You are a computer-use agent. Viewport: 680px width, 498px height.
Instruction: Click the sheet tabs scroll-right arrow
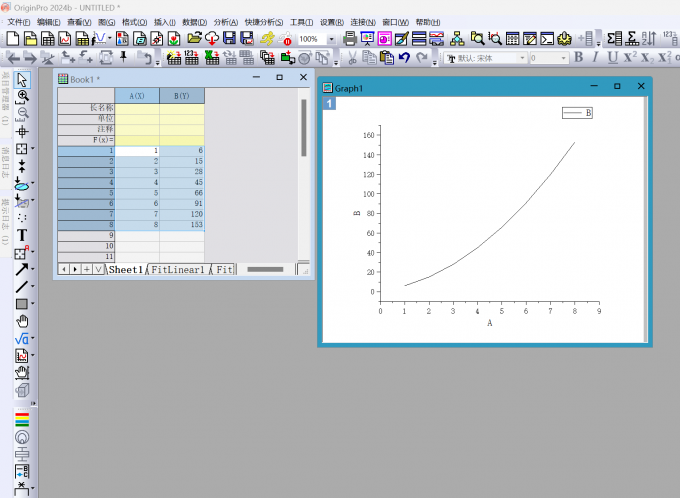point(75,269)
